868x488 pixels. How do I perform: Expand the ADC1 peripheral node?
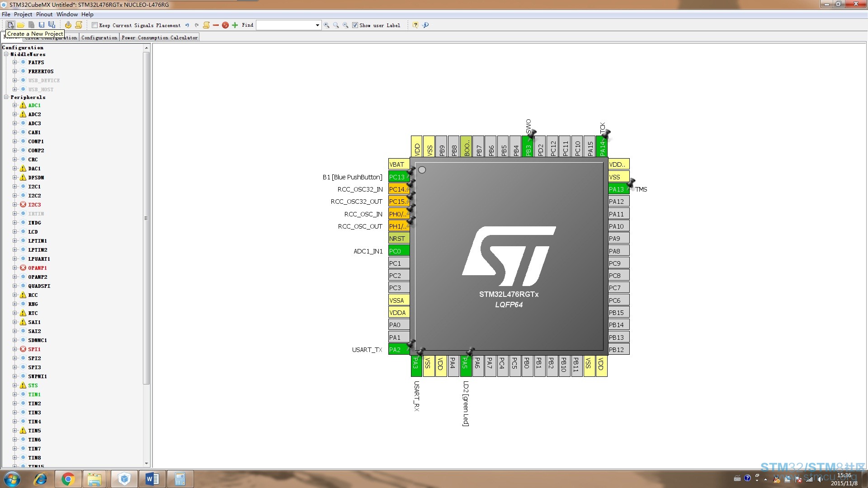click(15, 105)
